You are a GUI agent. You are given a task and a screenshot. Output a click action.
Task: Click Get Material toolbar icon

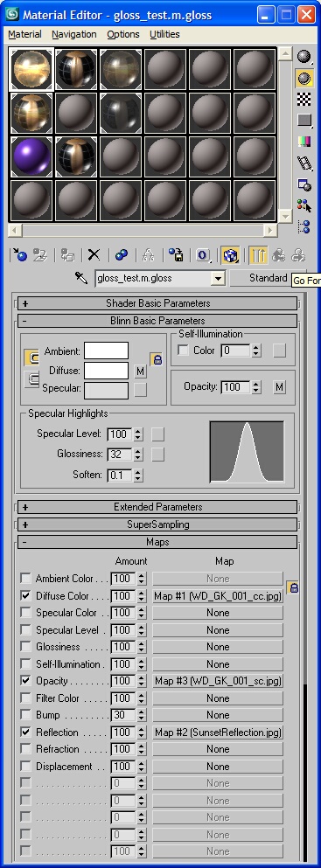[19, 255]
